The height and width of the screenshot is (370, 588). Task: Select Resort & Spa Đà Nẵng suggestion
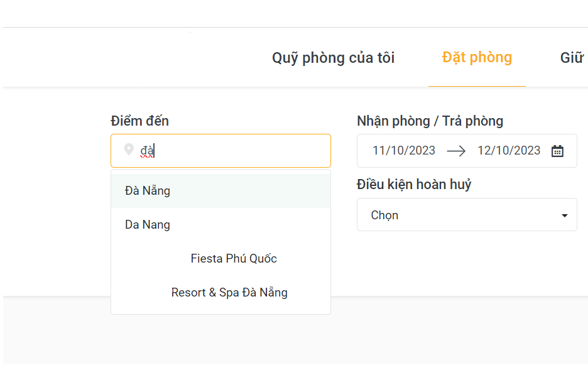click(x=229, y=292)
